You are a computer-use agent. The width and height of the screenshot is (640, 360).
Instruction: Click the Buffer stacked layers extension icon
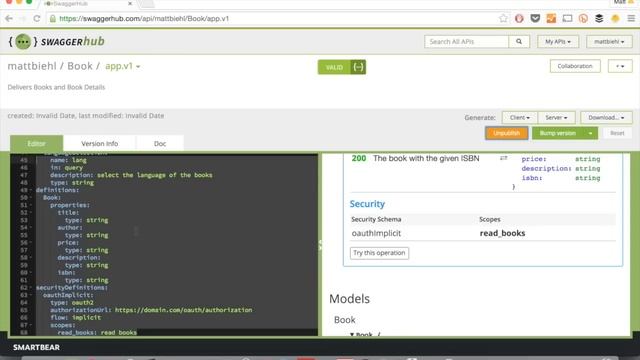click(x=599, y=18)
